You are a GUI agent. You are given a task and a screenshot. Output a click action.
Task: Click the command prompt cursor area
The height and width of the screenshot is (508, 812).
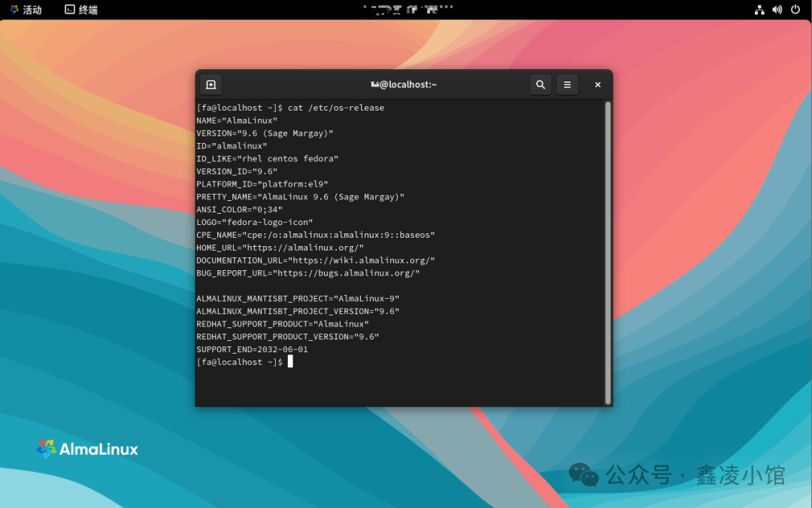[x=290, y=361]
